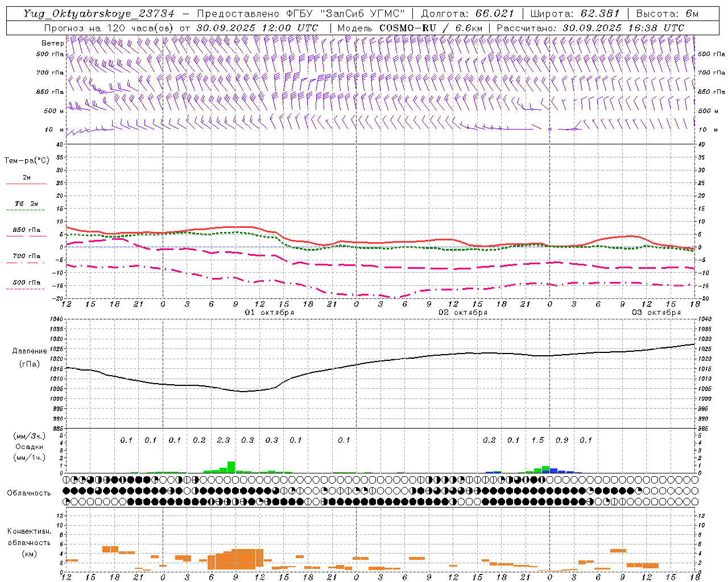Click the green dashed Td legend line
The image size is (728, 582).
pyautogui.click(x=25, y=210)
